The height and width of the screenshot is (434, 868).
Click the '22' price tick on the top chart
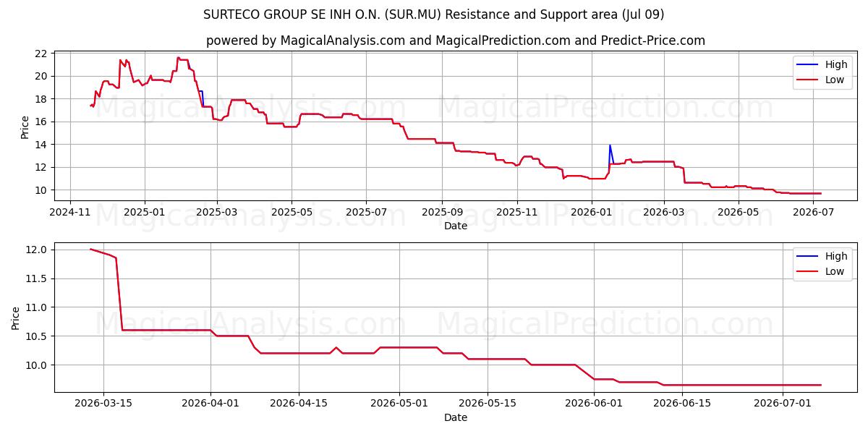(x=42, y=54)
